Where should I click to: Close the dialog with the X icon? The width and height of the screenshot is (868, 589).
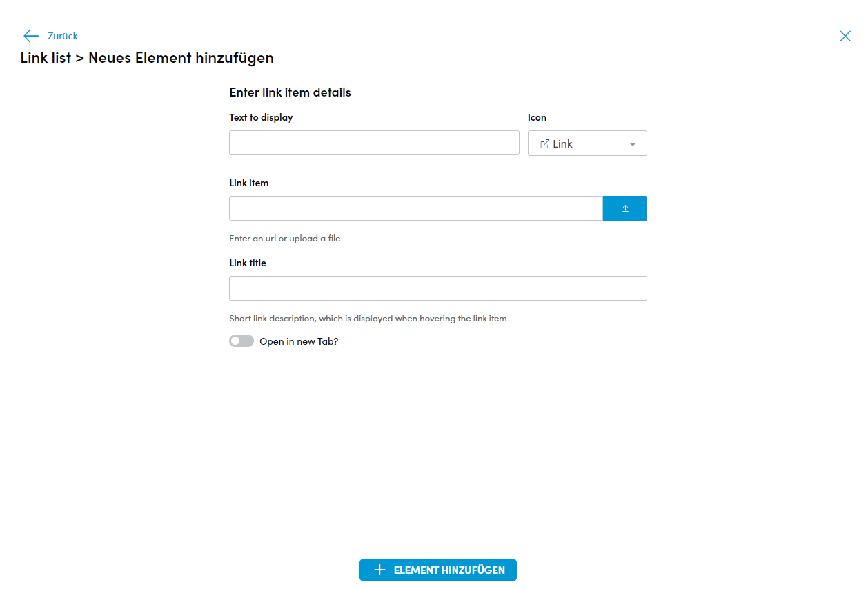[845, 36]
